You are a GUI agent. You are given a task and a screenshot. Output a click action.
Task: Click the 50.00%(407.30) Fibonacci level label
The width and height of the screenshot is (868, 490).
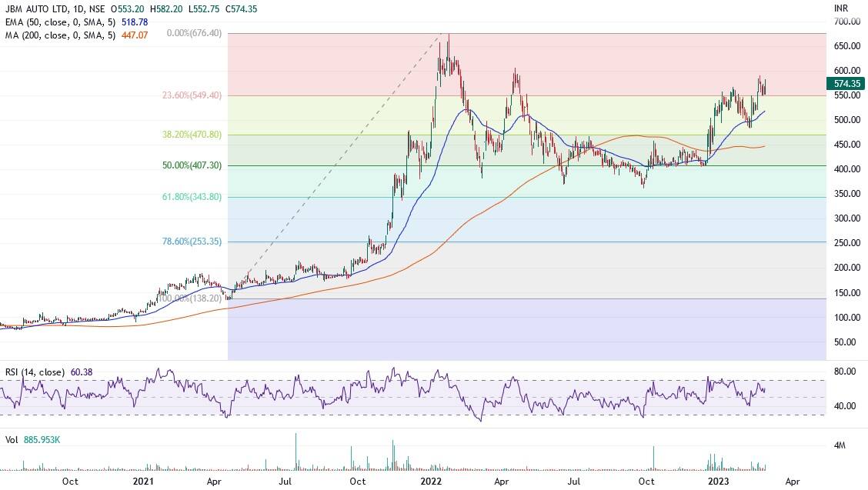pyautogui.click(x=192, y=165)
